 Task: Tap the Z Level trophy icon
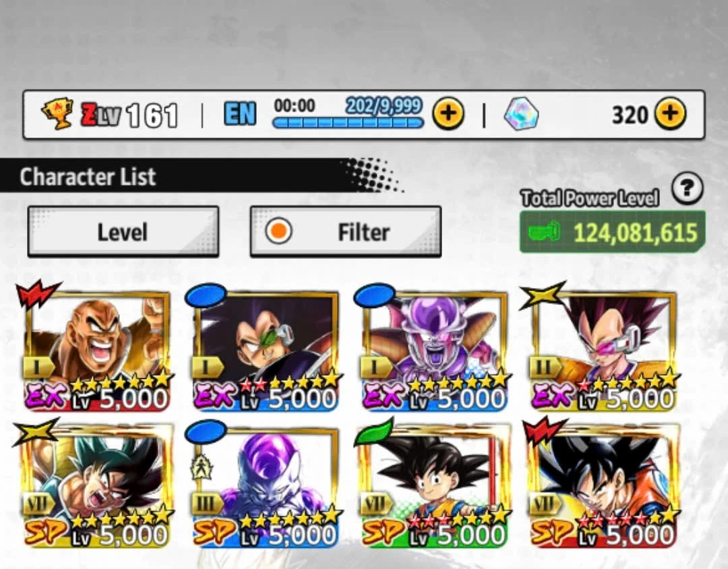(57, 113)
